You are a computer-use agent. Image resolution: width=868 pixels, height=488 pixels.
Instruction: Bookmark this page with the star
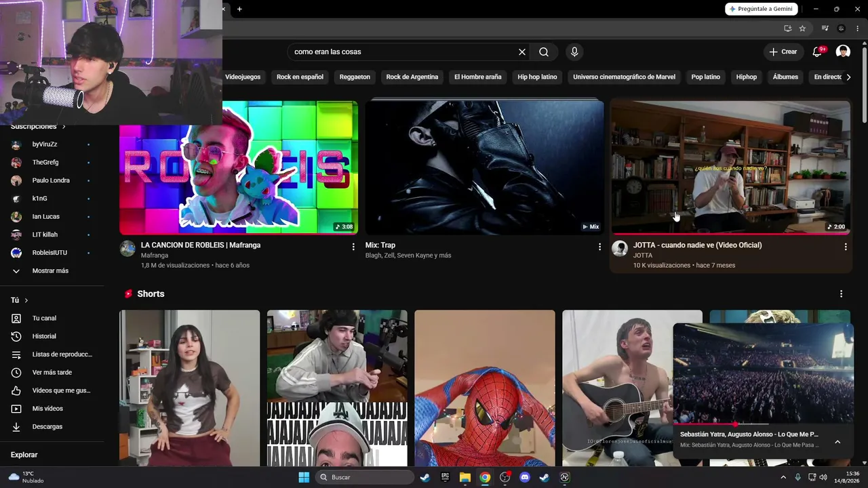click(x=802, y=28)
